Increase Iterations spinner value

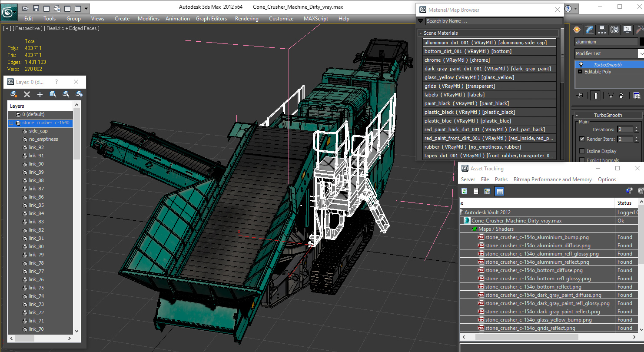(637, 128)
